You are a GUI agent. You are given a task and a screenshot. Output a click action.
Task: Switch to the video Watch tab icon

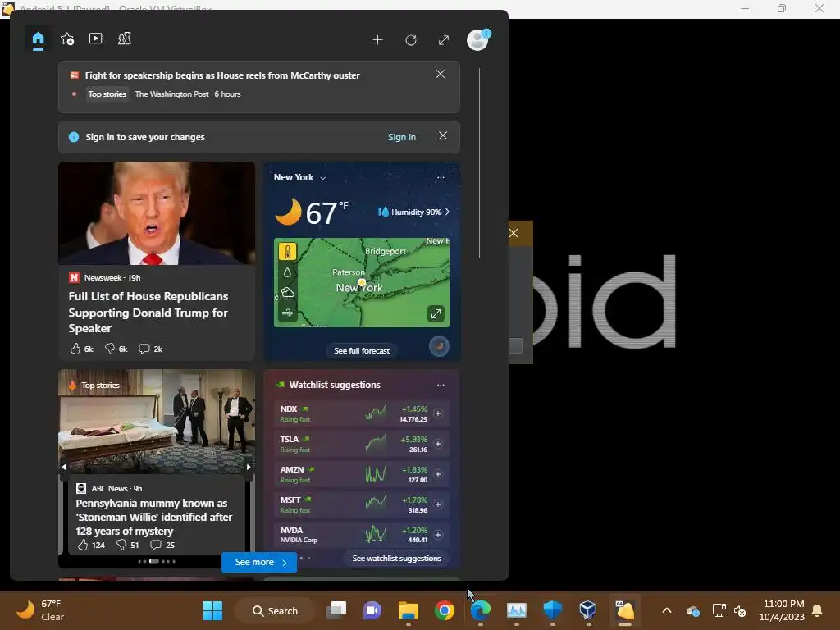tap(95, 39)
